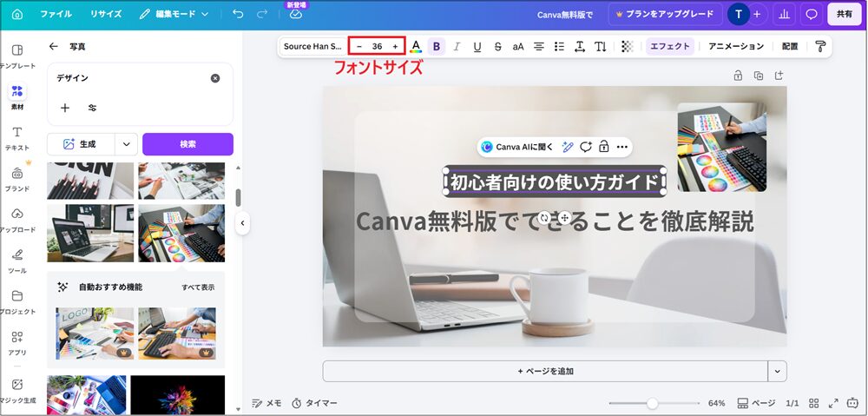Expand the add page dropdown arrow

pos(777,371)
